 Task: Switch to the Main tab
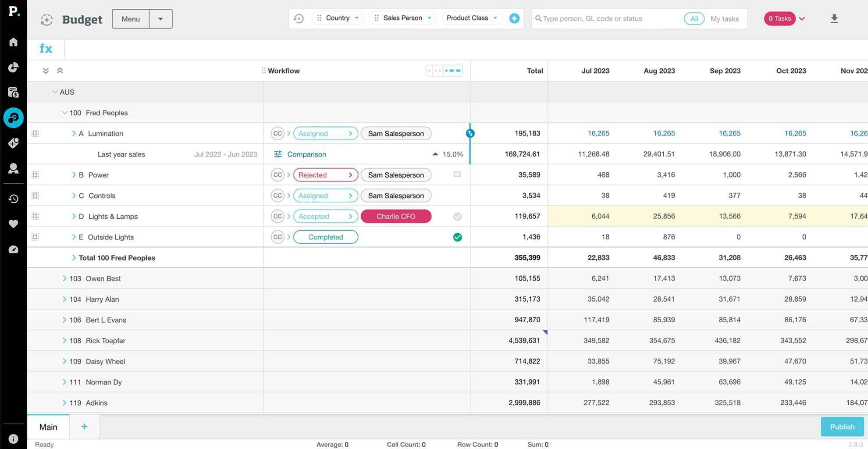click(48, 427)
